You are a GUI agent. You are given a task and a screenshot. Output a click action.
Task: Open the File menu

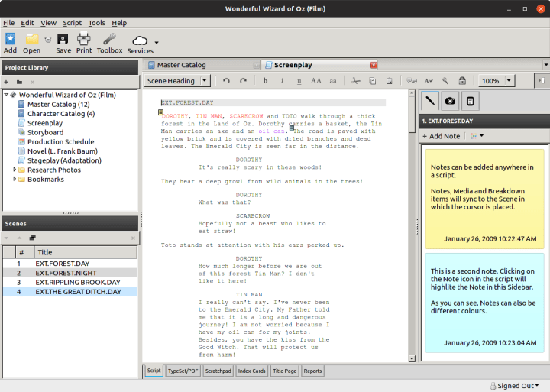point(8,23)
